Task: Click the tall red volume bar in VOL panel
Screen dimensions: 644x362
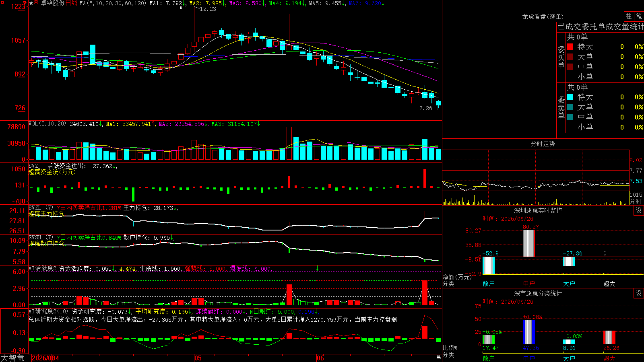Action: [x=289, y=143]
